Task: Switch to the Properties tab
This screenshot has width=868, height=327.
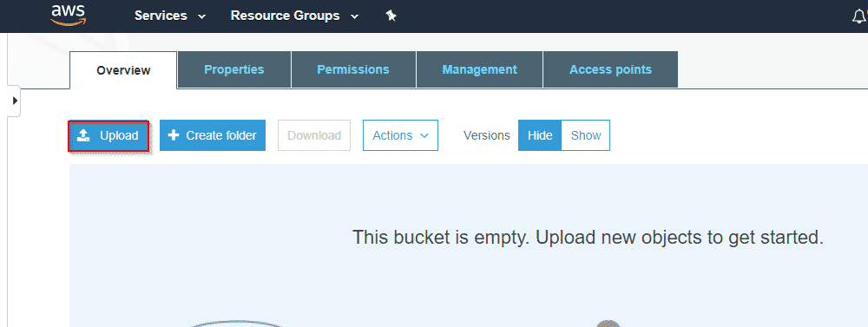Action: coord(234,69)
